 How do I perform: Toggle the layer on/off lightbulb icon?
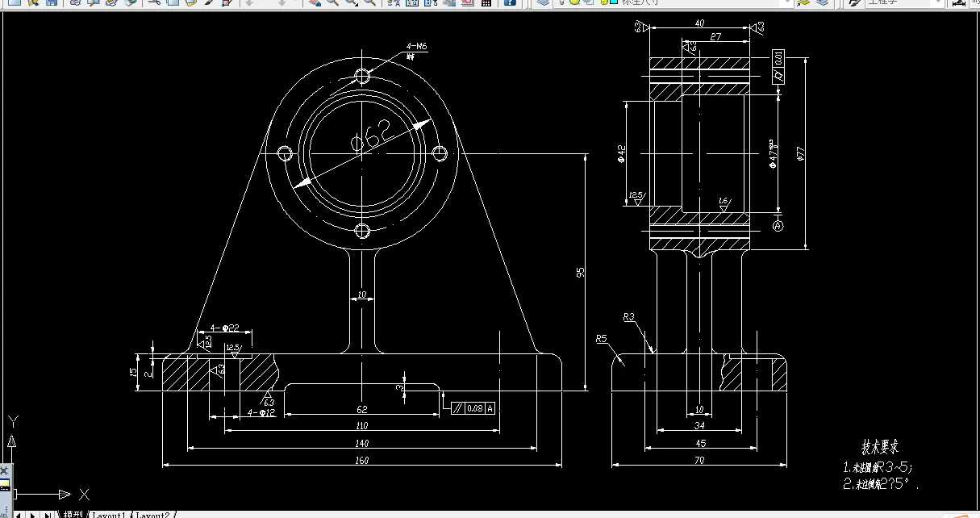561,4
